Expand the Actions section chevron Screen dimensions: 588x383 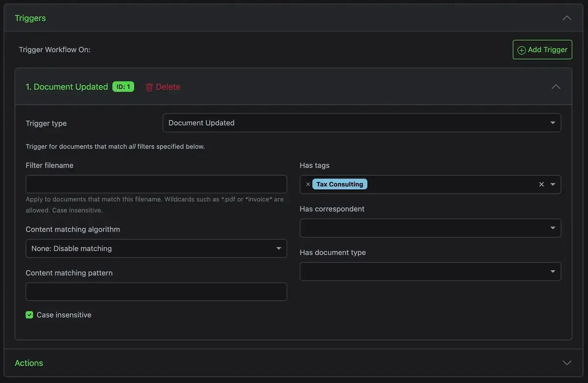(x=567, y=363)
